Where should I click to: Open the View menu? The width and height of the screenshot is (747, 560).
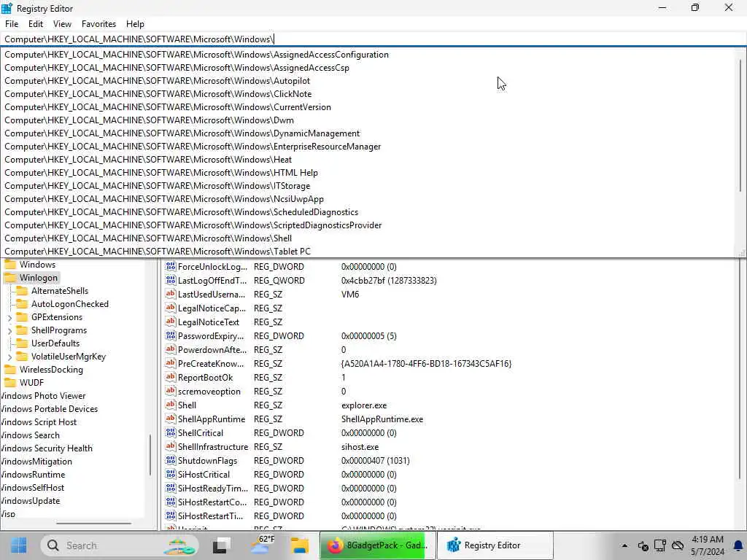pos(62,24)
